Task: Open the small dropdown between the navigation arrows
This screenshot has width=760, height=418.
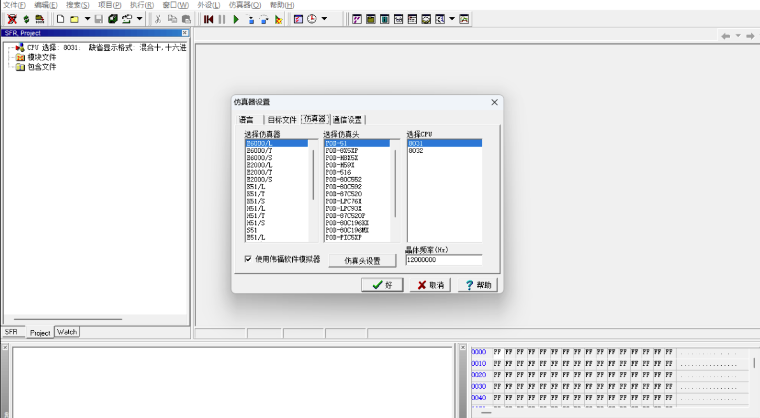Action: (738, 36)
